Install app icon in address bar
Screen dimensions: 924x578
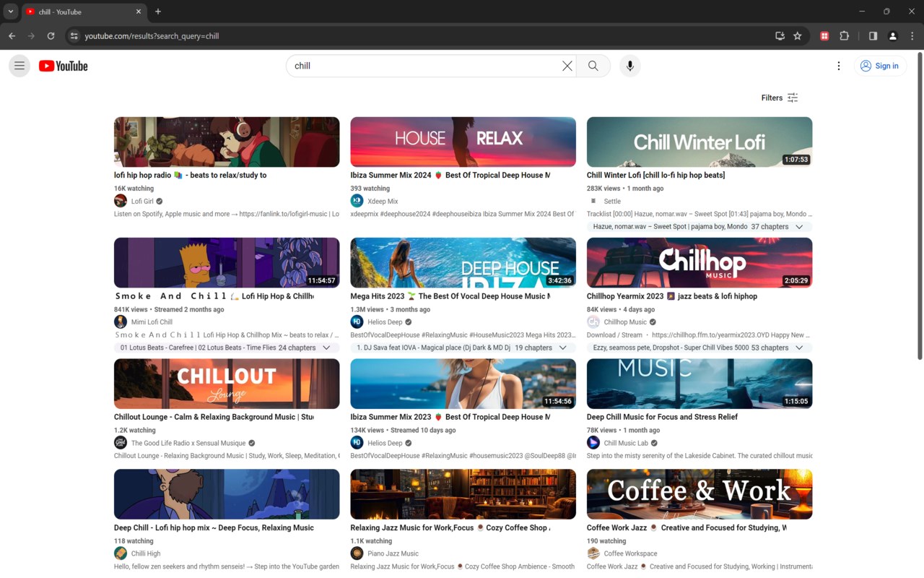780,36
